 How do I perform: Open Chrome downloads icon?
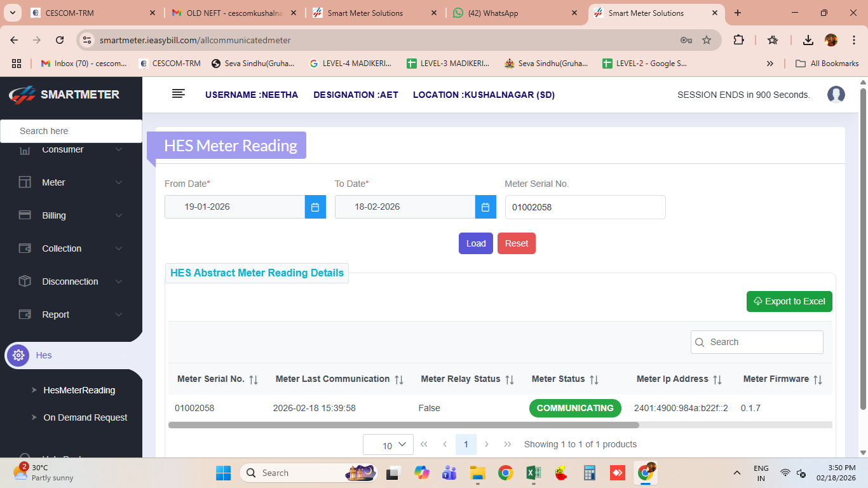point(808,40)
